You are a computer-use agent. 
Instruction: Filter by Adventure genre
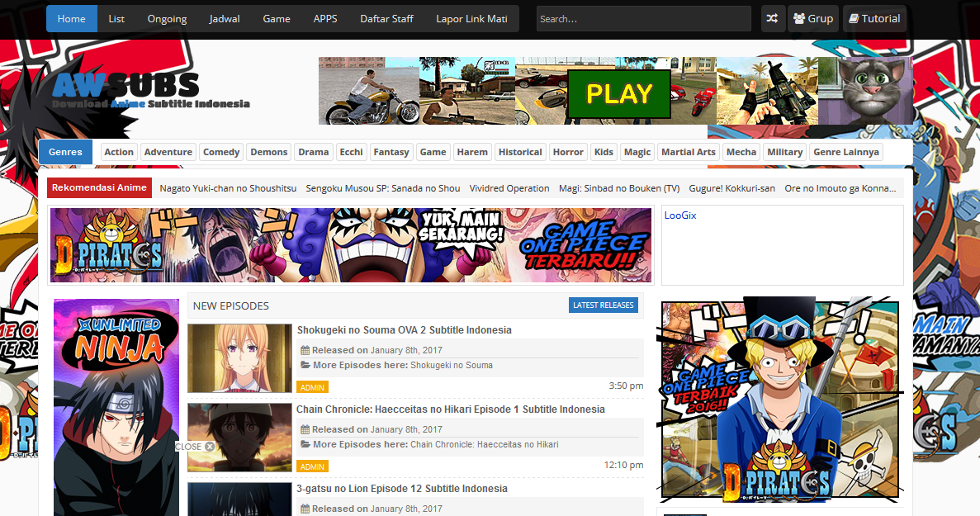coord(168,152)
